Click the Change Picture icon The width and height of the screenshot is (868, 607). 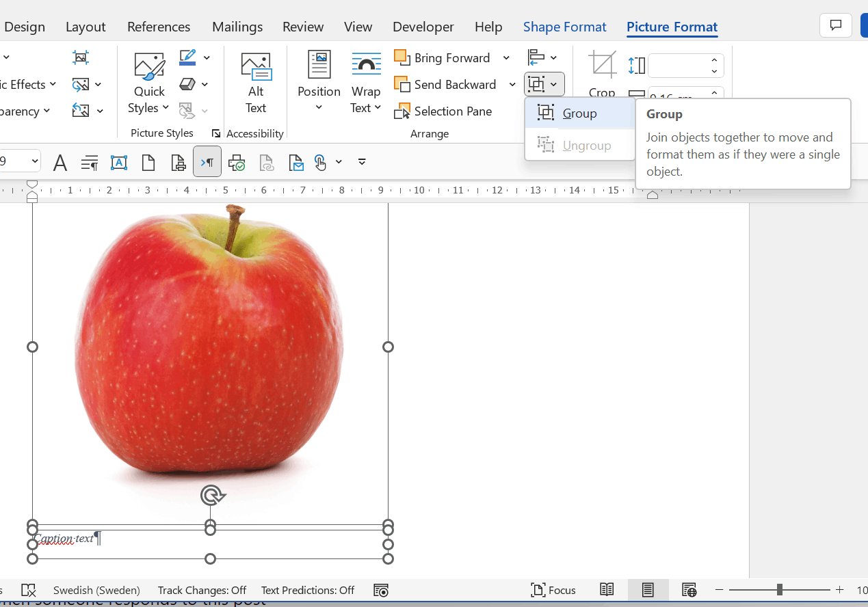(x=81, y=84)
